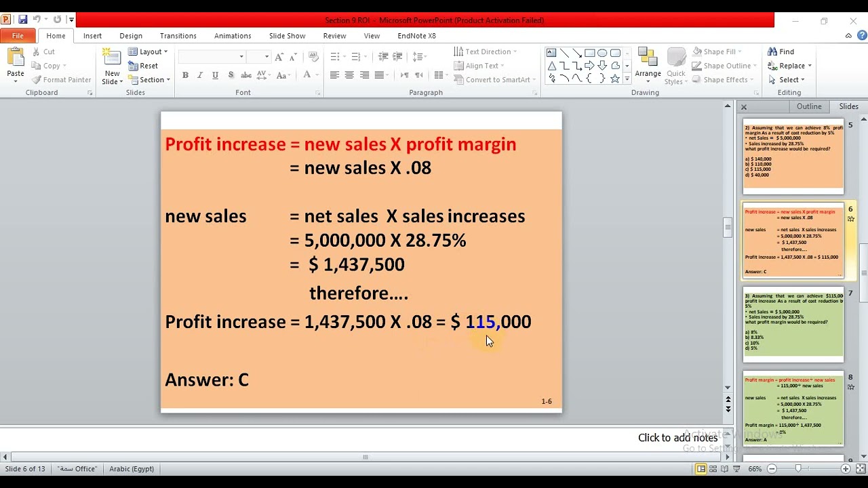The height and width of the screenshot is (488, 868).
Task: Click the Save icon in quick access toolbar
Action: click(x=22, y=20)
